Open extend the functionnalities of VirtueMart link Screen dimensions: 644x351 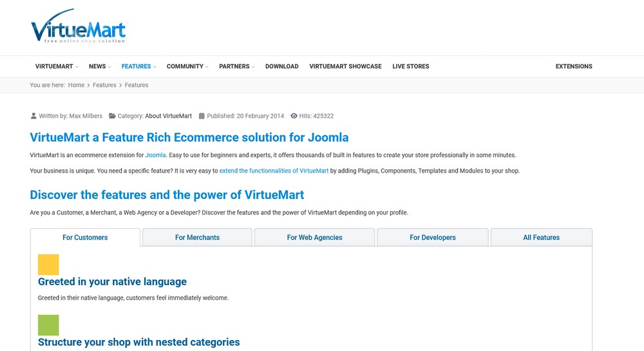(274, 171)
